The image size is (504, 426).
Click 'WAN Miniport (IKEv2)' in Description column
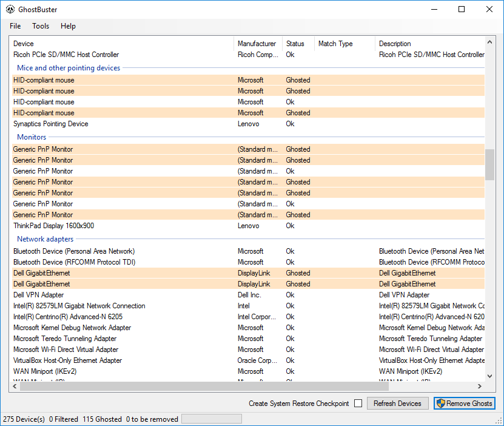coord(411,371)
